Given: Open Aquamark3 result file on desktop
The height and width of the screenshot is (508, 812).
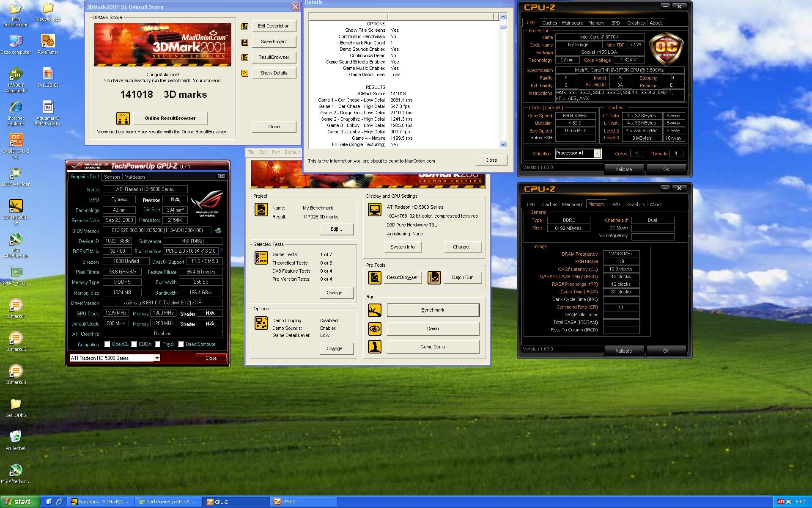Looking at the screenshot, I should pos(48,113).
